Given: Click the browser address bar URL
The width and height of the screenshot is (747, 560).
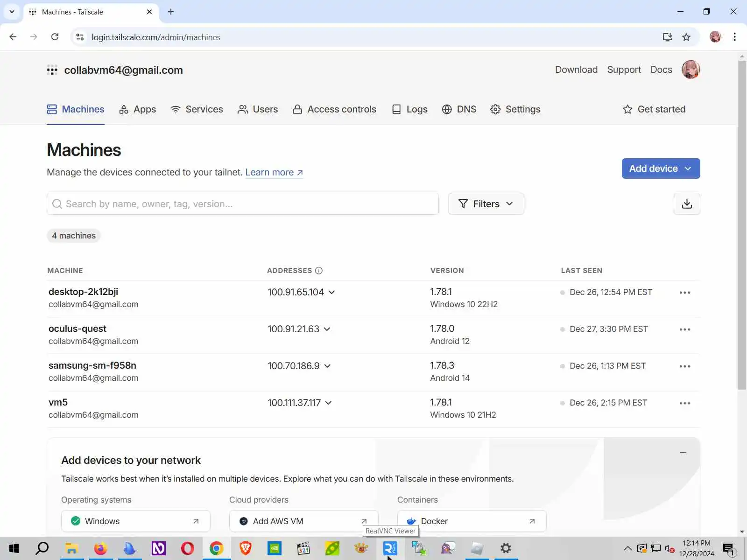Looking at the screenshot, I should (156, 37).
